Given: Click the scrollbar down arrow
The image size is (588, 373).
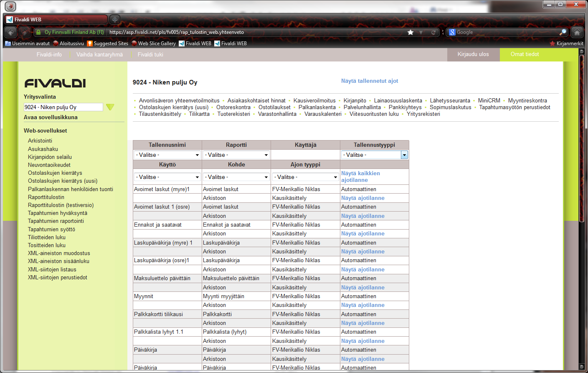Looking at the screenshot, I should tap(581, 367).
